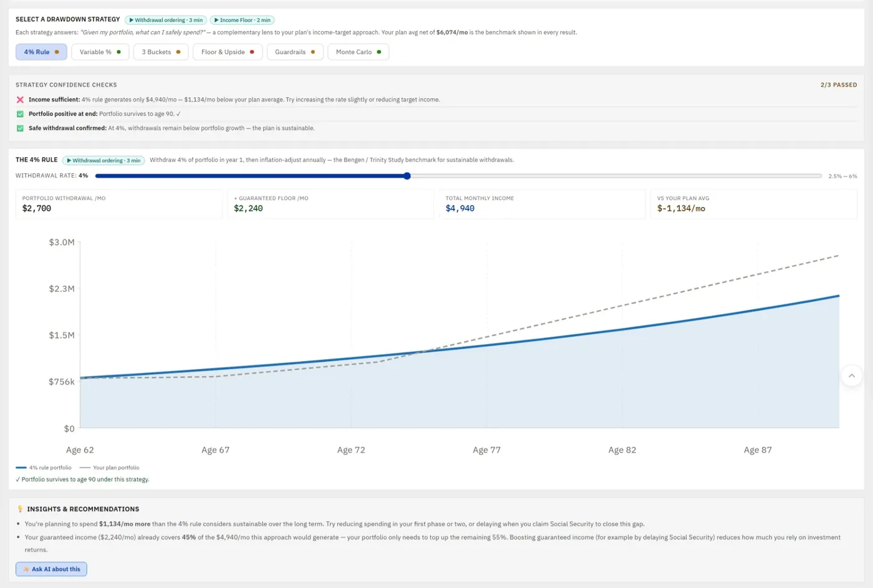Click Portfolio survives to age 90 note
This screenshot has height=588, width=873.
[82, 480]
